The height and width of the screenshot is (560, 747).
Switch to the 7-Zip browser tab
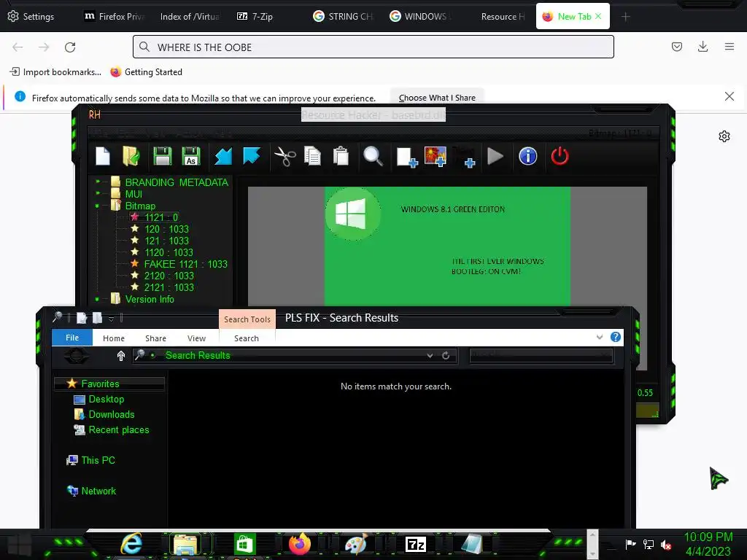(x=255, y=16)
